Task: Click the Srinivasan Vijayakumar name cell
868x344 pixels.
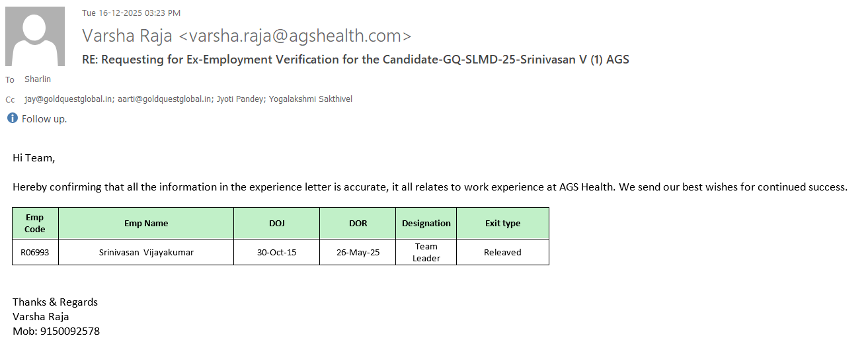Action: (146, 252)
